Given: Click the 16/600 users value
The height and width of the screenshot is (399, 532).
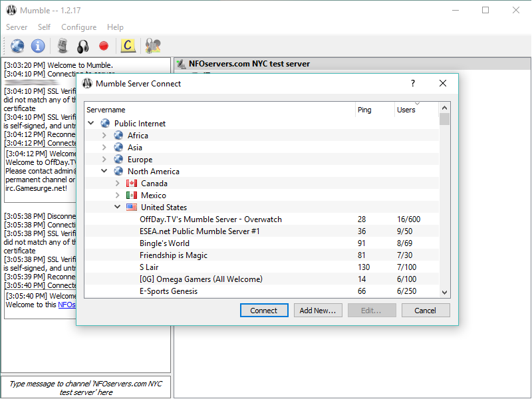Looking at the screenshot, I should [x=408, y=219].
